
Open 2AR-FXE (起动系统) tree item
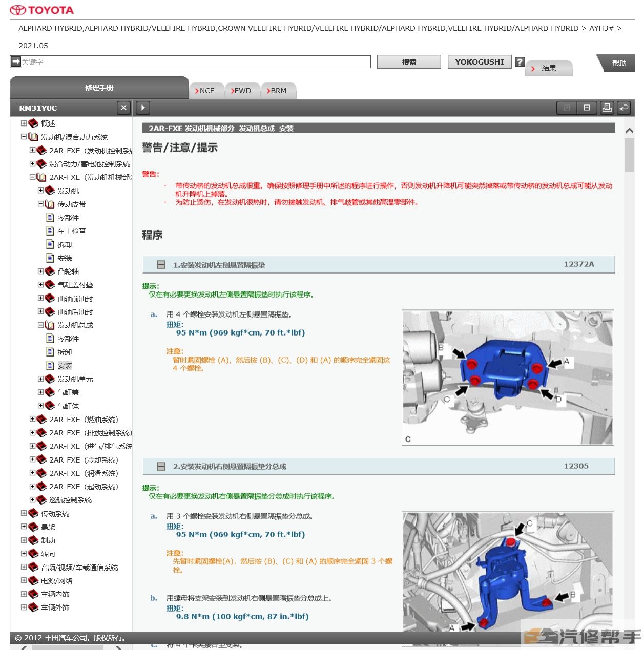pyautogui.click(x=84, y=486)
